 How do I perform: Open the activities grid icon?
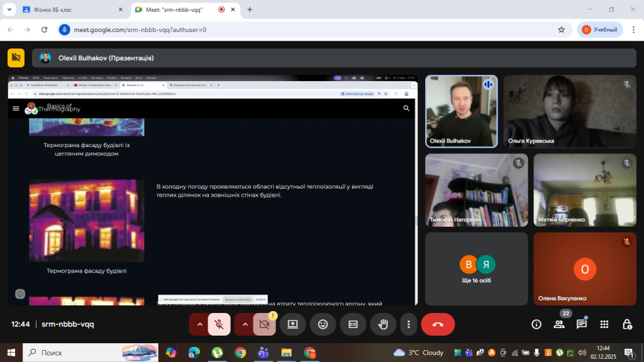pos(604,324)
